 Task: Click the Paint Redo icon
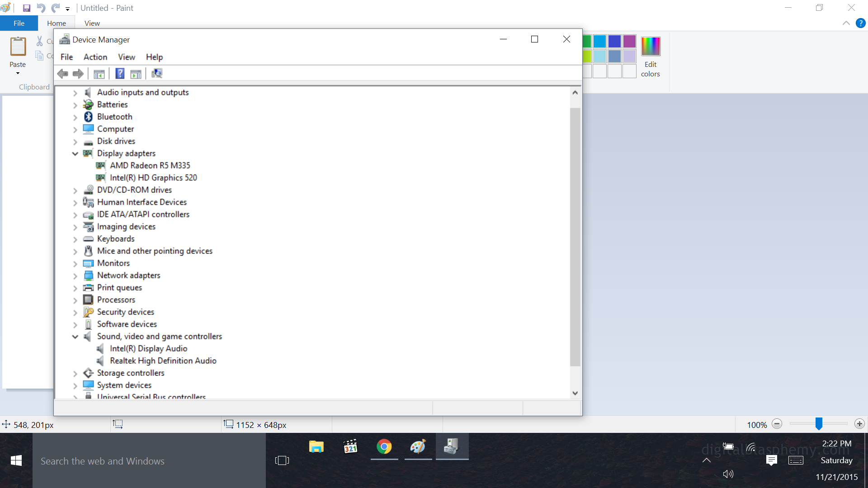coord(55,8)
